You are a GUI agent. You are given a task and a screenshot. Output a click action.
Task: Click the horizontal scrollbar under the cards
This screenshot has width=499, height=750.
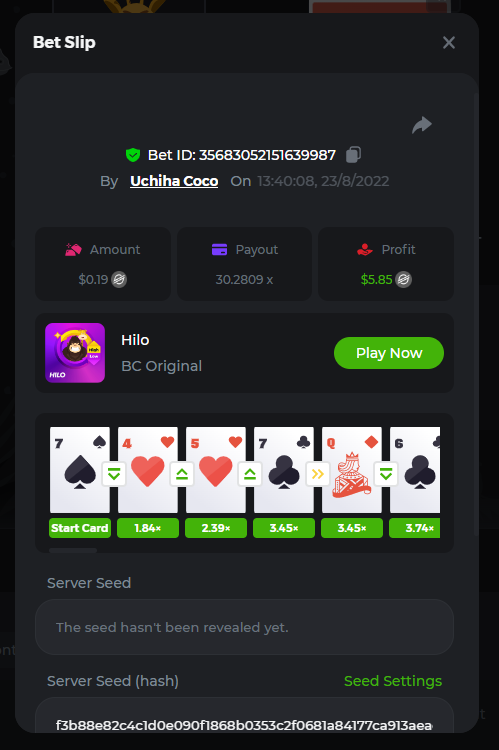[x=73, y=551]
